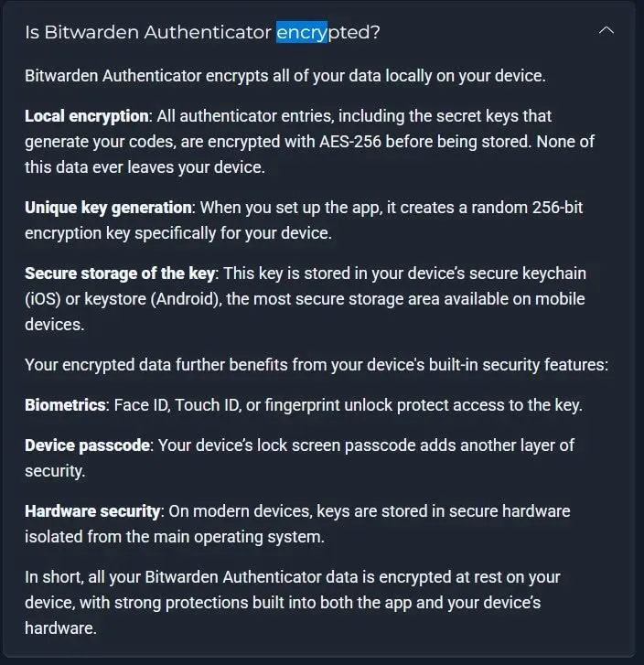This screenshot has width=644, height=665.
Task: Click the 'this data ever leaves your device' line
Action: (x=145, y=167)
